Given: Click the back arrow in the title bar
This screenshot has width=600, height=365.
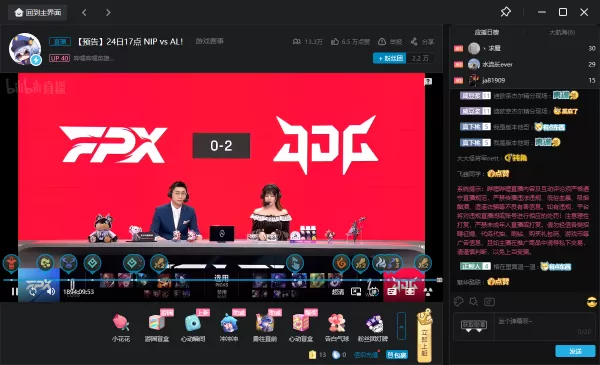Looking at the screenshot, I should (x=84, y=13).
